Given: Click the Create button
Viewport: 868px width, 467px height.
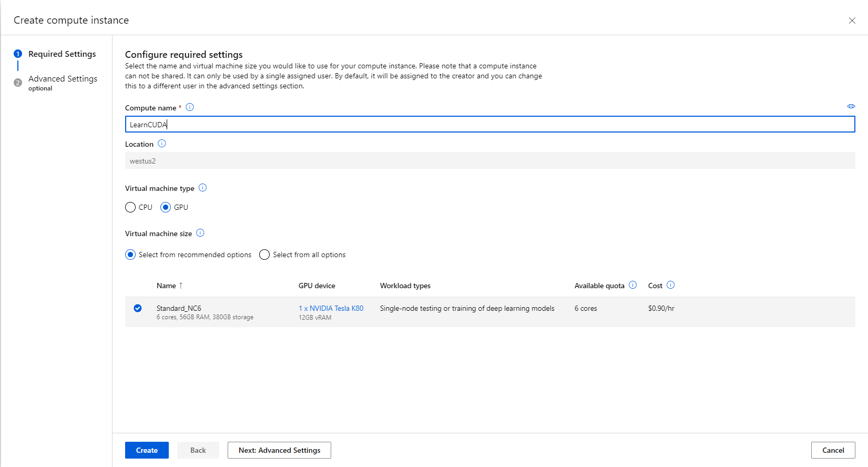Looking at the screenshot, I should click(x=147, y=450).
